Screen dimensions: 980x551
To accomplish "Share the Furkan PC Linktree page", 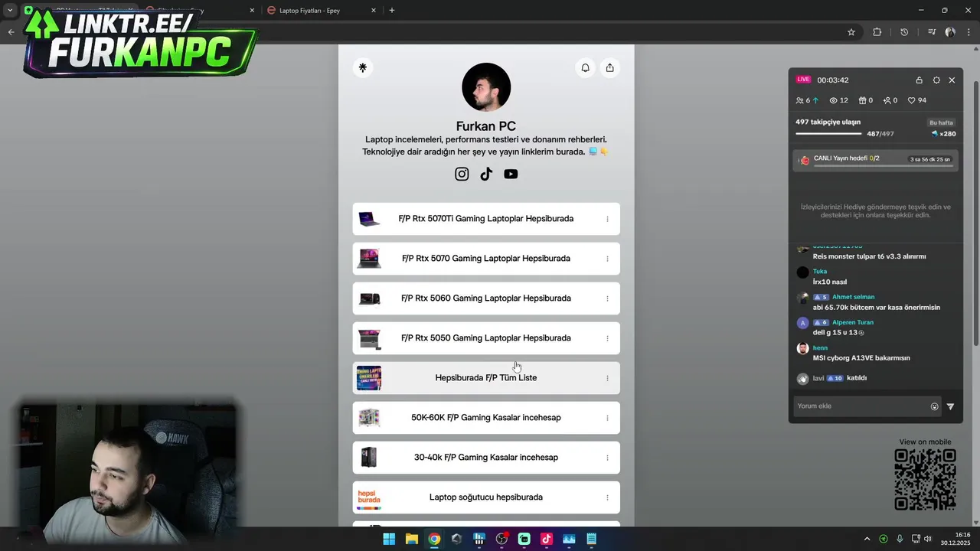I will 609,67.
